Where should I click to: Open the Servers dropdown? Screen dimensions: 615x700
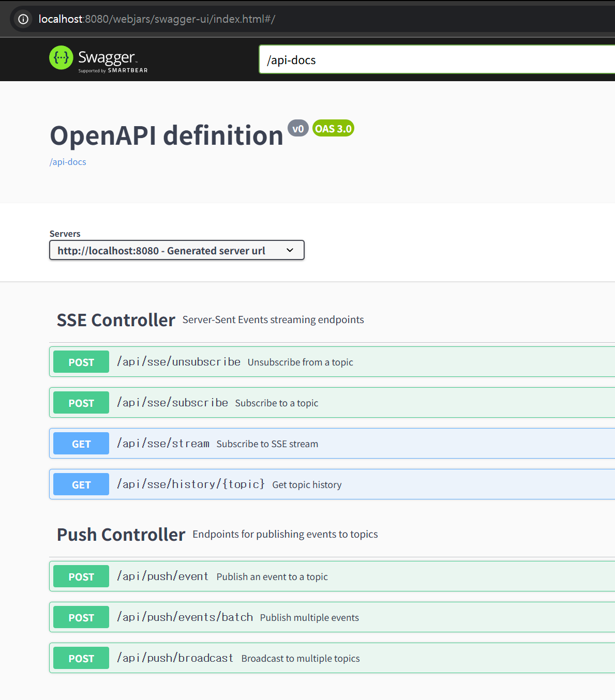pyautogui.click(x=176, y=251)
